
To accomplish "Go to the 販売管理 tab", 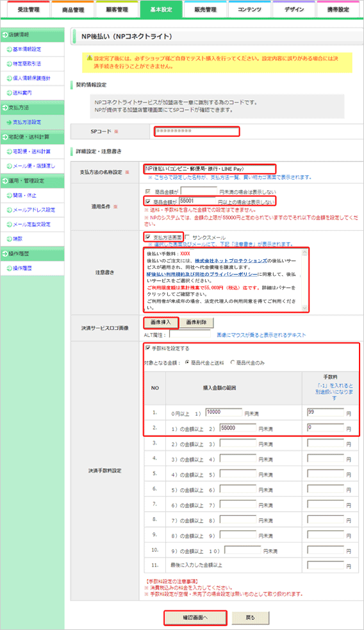I will [205, 10].
